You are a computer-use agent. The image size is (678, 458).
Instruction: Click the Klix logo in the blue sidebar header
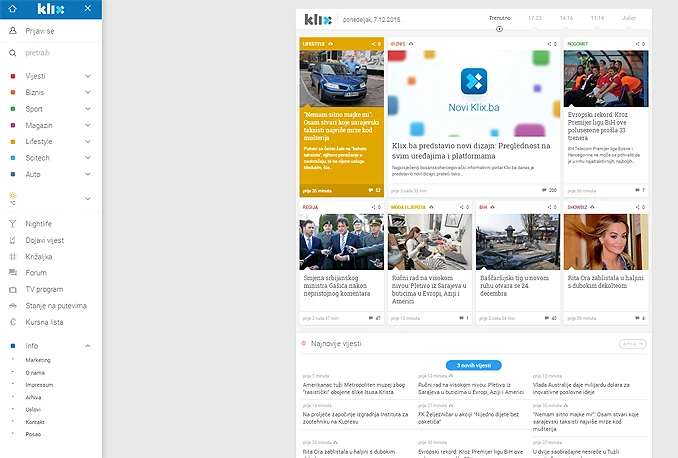point(51,9)
